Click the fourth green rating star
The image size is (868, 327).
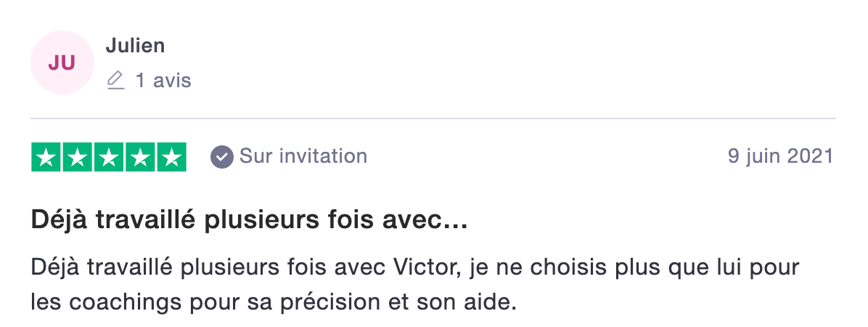141,158
